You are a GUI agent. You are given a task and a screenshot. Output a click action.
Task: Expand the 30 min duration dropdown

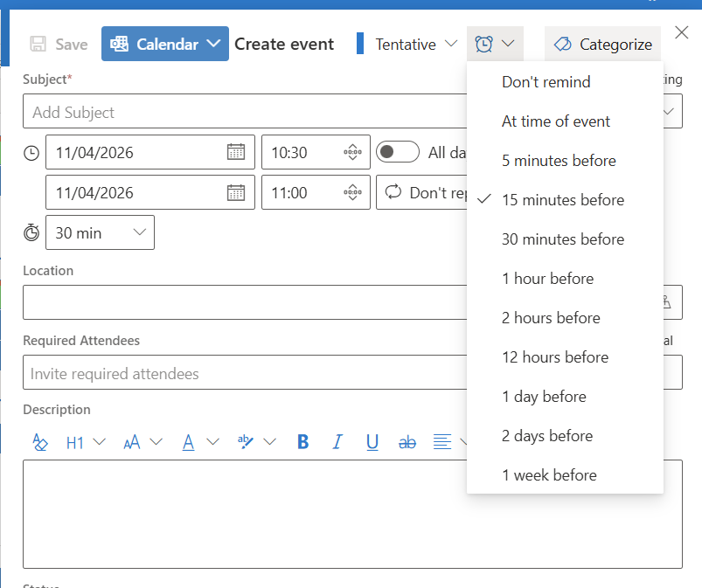click(x=99, y=232)
